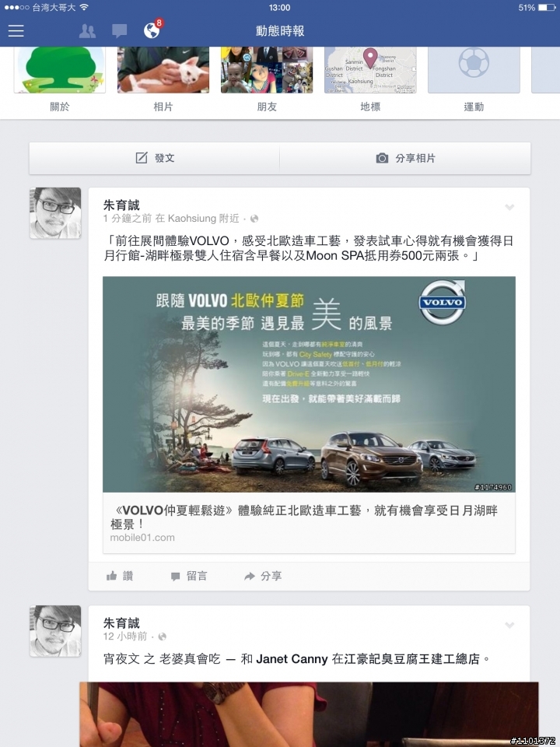Open the messages chat icon
Screen dimensions: 560x747
point(119,31)
